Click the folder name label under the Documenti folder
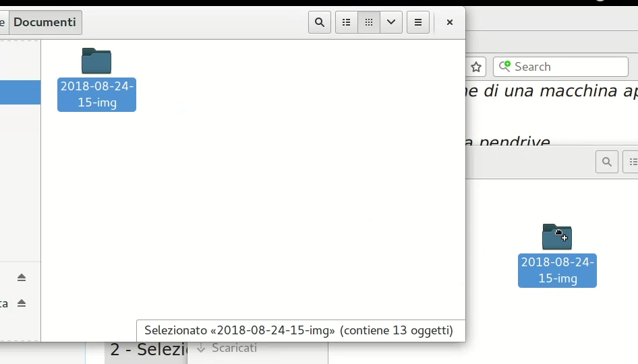This screenshot has height=364, width=638. coord(96,94)
